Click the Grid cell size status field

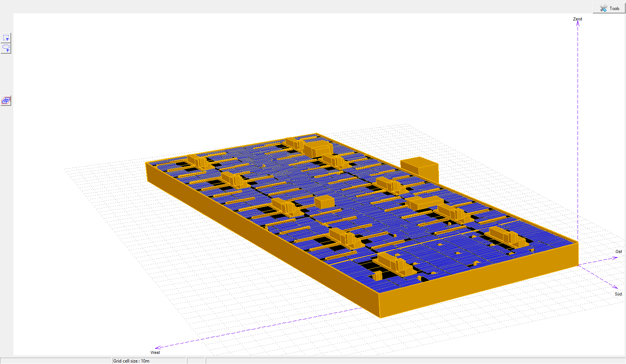click(131, 361)
